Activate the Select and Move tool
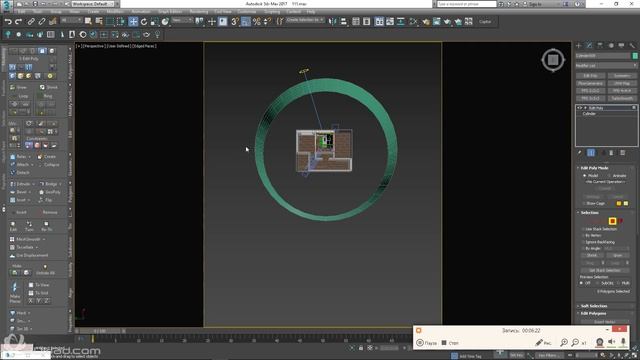 click(133, 22)
